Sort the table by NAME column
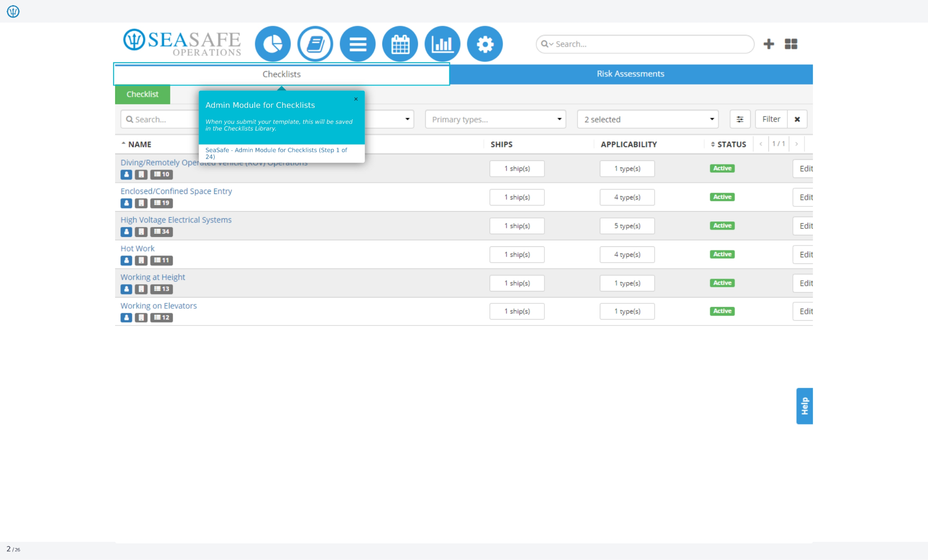This screenshot has height=560, width=928. click(x=136, y=144)
